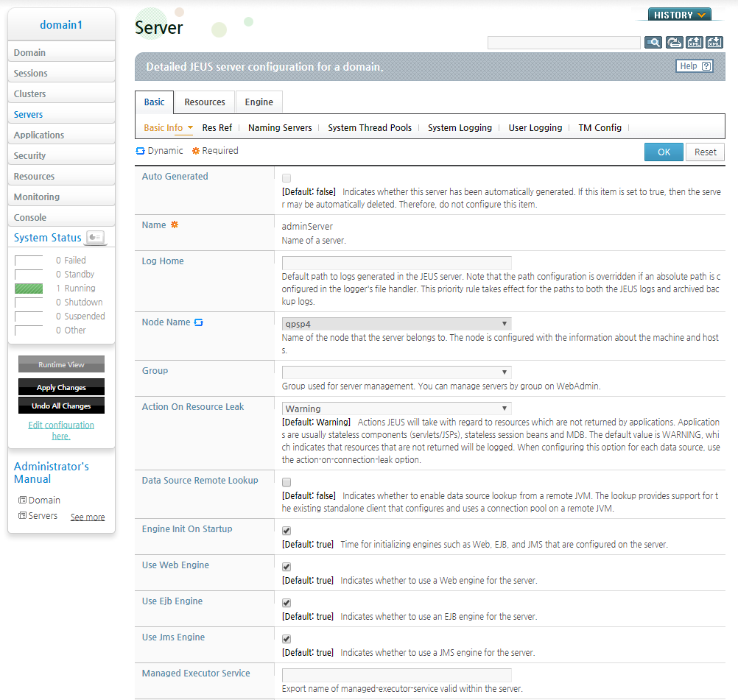Click the Runtime View button
738x700 pixels.
point(61,364)
